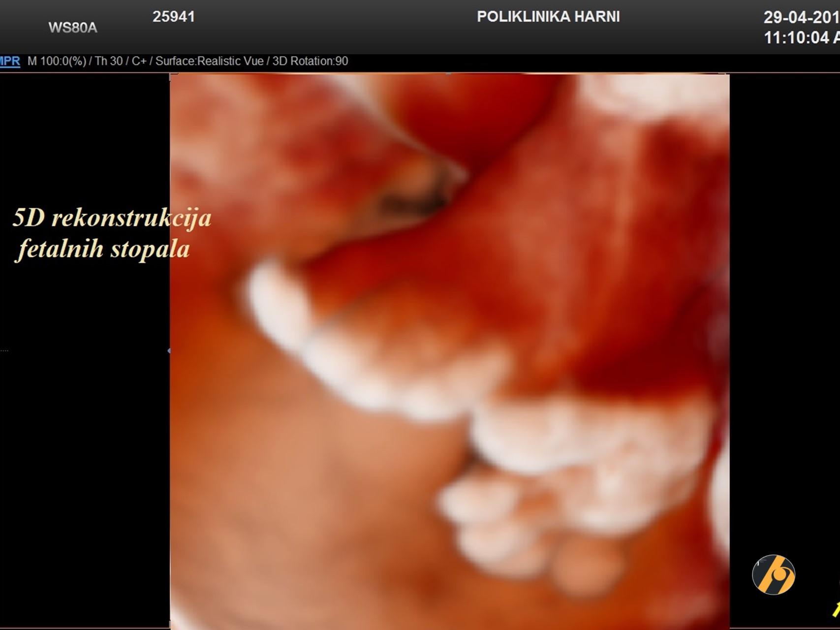Select the patient ID 25941
Screen dimensions: 840x630
tap(174, 17)
